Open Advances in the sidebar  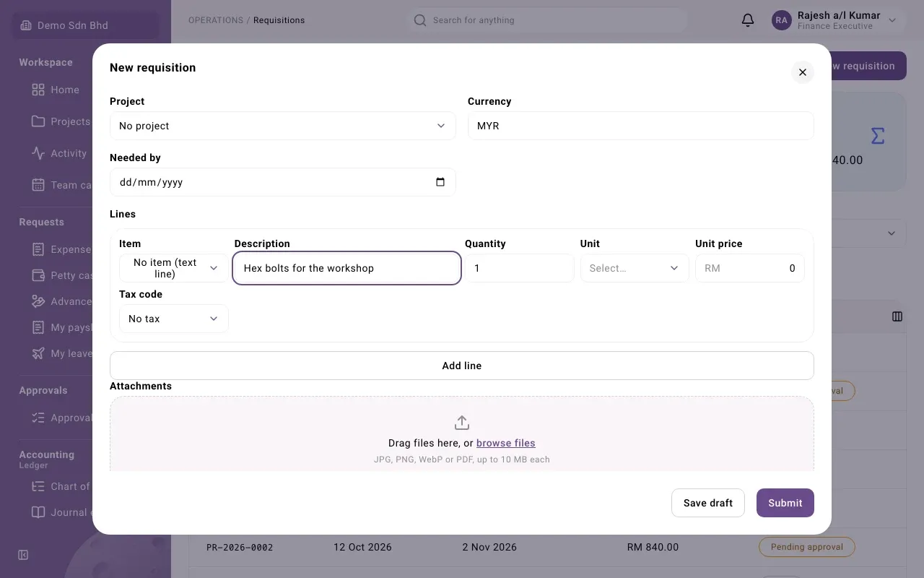(71, 301)
